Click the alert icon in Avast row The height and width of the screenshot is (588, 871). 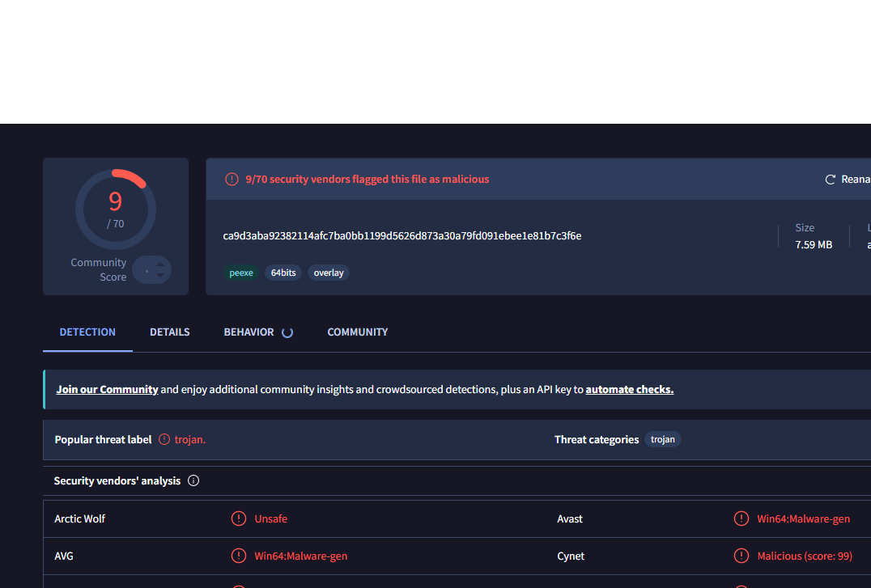coord(741,518)
